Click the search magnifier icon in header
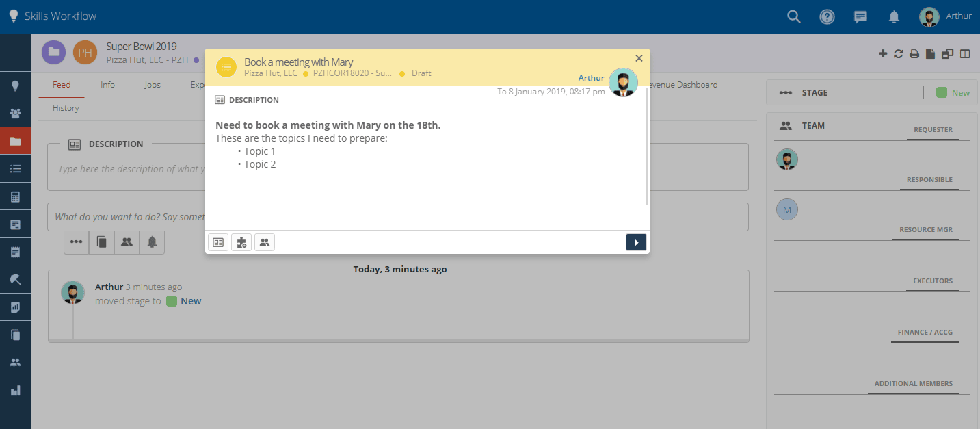This screenshot has width=980, height=429. (793, 16)
